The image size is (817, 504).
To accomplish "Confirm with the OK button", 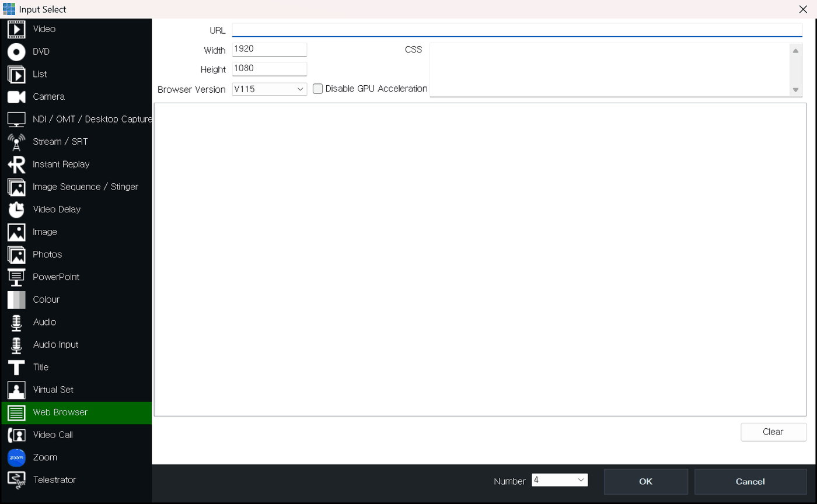I will [645, 481].
